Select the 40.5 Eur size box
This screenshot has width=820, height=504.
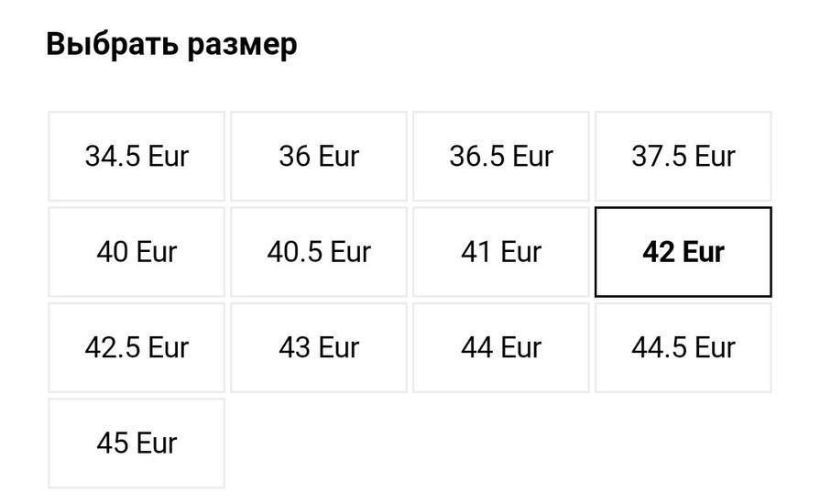[319, 252]
